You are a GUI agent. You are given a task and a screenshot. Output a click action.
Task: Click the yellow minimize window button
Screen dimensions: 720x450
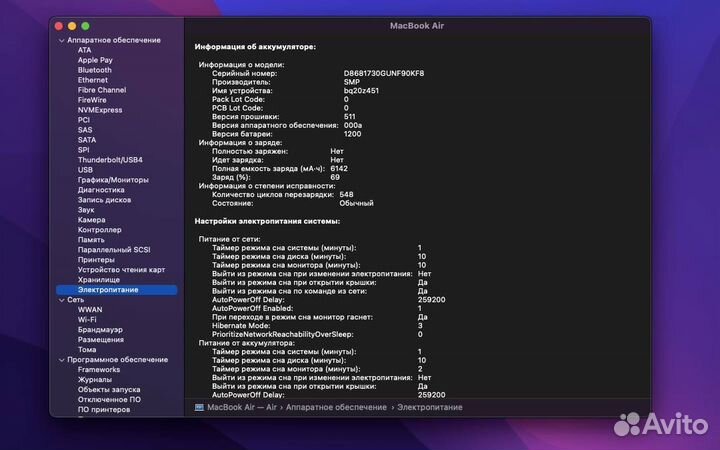click(73, 24)
